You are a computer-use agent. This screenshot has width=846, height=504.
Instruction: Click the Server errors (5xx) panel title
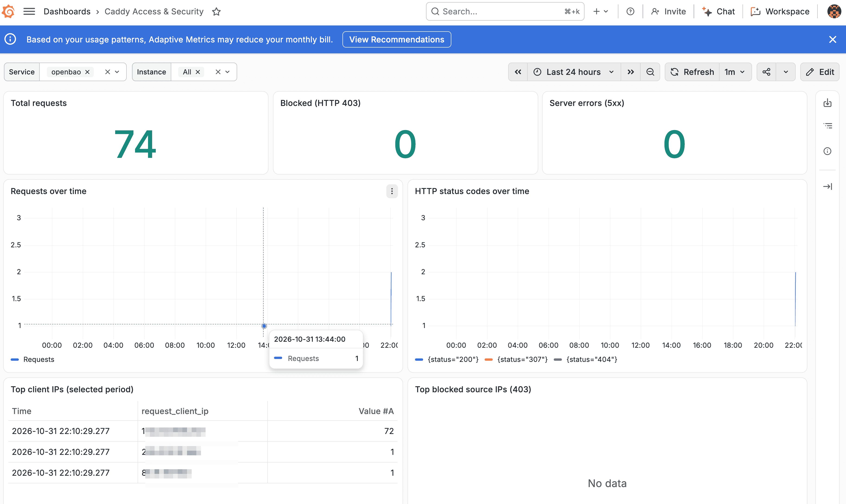(x=587, y=103)
